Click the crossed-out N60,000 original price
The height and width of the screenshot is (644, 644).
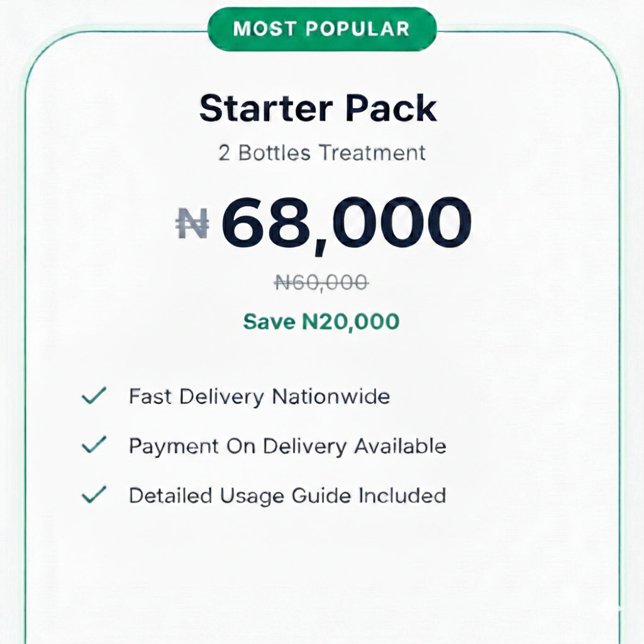click(x=321, y=283)
